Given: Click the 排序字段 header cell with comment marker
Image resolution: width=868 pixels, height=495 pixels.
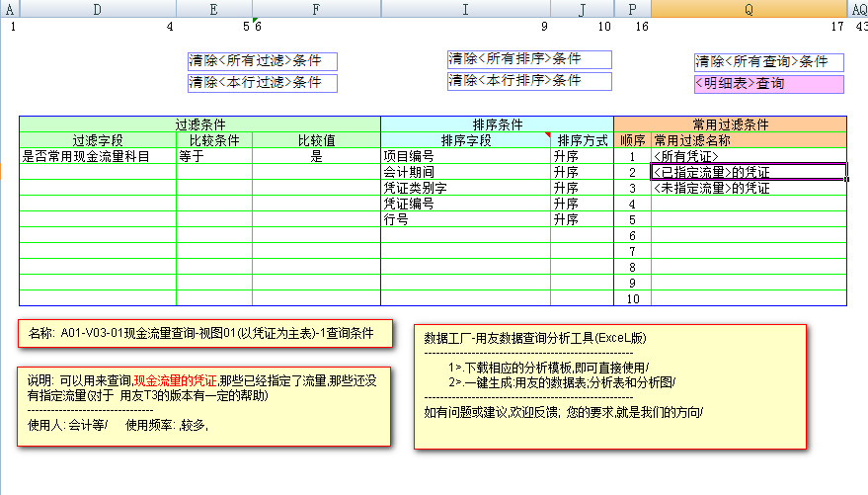Looking at the screenshot, I should [x=464, y=140].
